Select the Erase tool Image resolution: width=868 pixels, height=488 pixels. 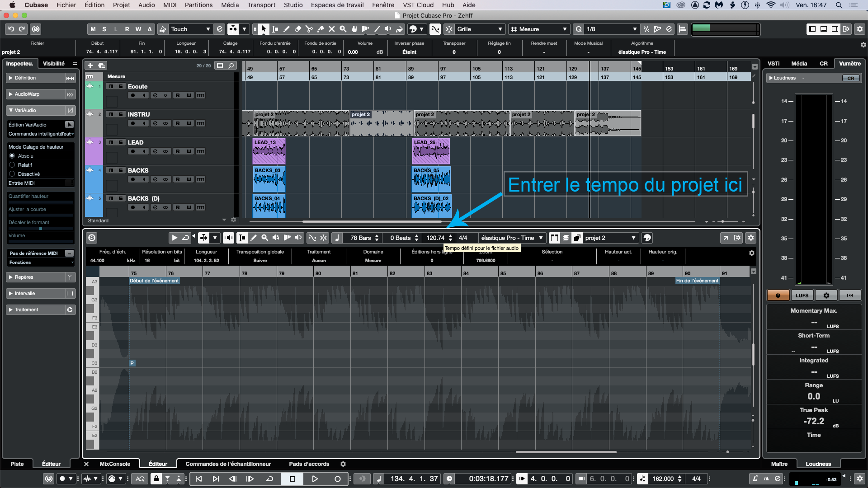pos(297,29)
